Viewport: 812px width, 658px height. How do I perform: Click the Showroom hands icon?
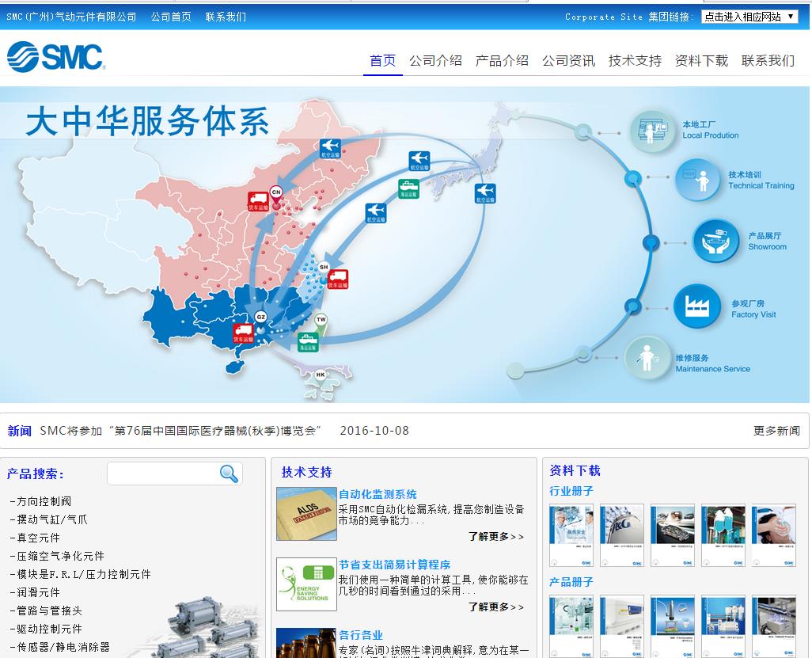pyautogui.click(x=716, y=241)
